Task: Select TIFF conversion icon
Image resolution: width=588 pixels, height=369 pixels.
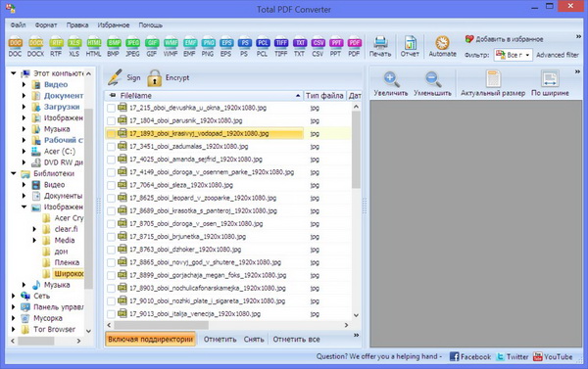Action: pyautogui.click(x=281, y=47)
